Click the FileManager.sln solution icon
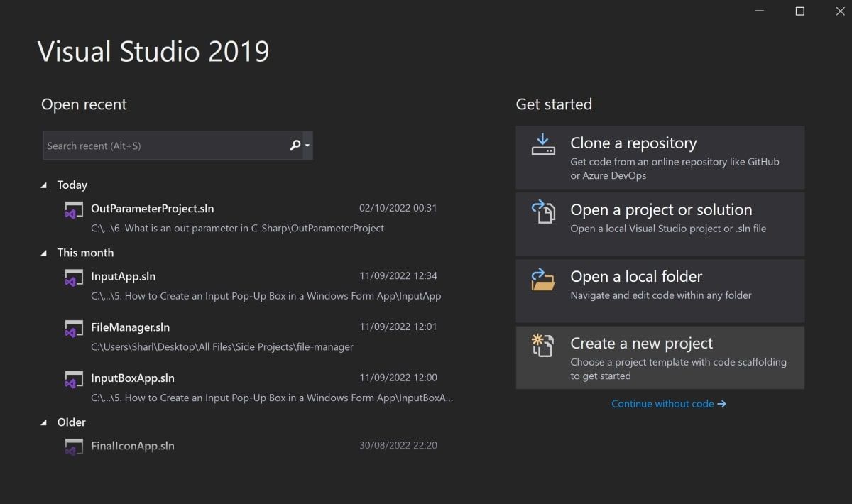The width and height of the screenshot is (852, 504). 74,329
